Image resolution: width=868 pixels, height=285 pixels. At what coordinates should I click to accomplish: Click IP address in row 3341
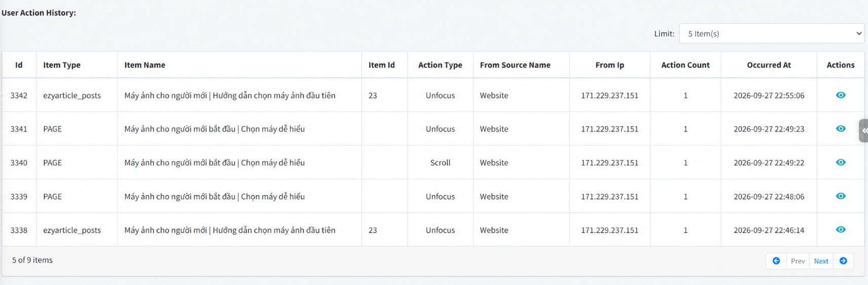click(x=609, y=129)
